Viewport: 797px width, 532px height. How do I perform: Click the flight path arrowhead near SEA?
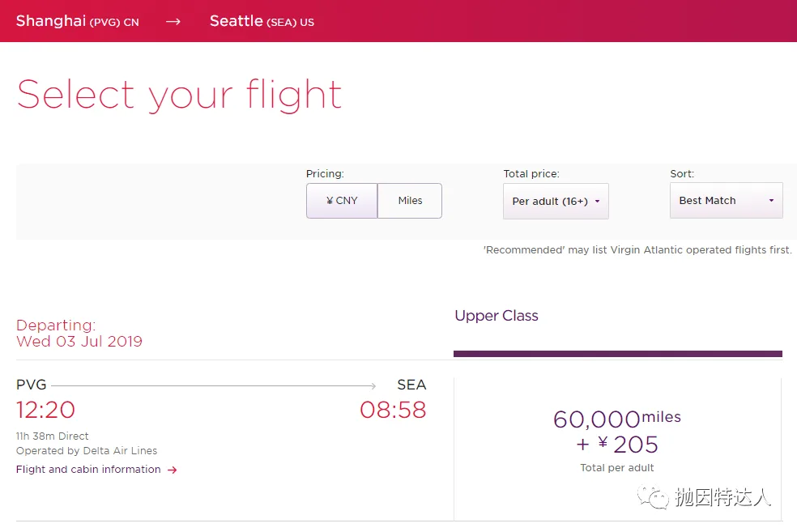[373, 386]
